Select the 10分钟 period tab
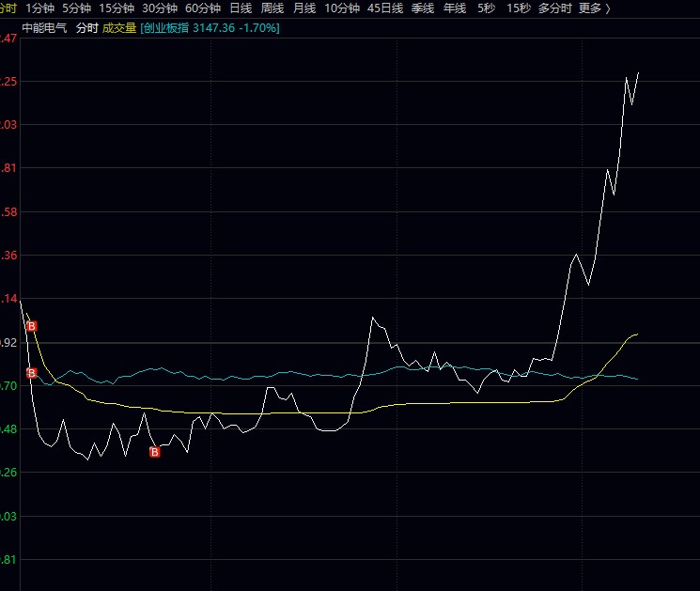The width and height of the screenshot is (700, 591). click(x=342, y=8)
